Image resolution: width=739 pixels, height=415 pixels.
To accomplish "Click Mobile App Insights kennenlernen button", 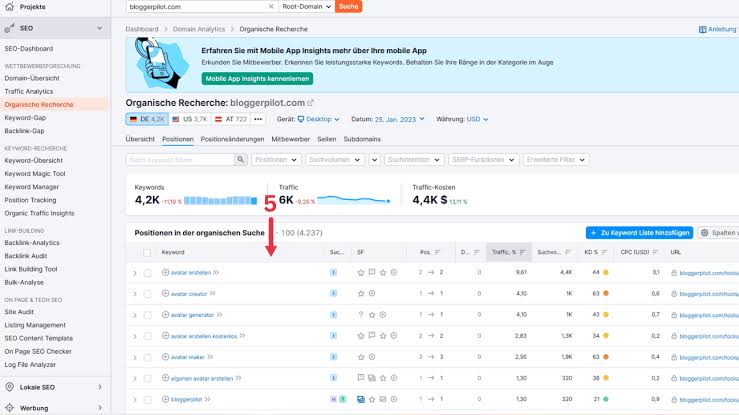I will pyautogui.click(x=257, y=79).
